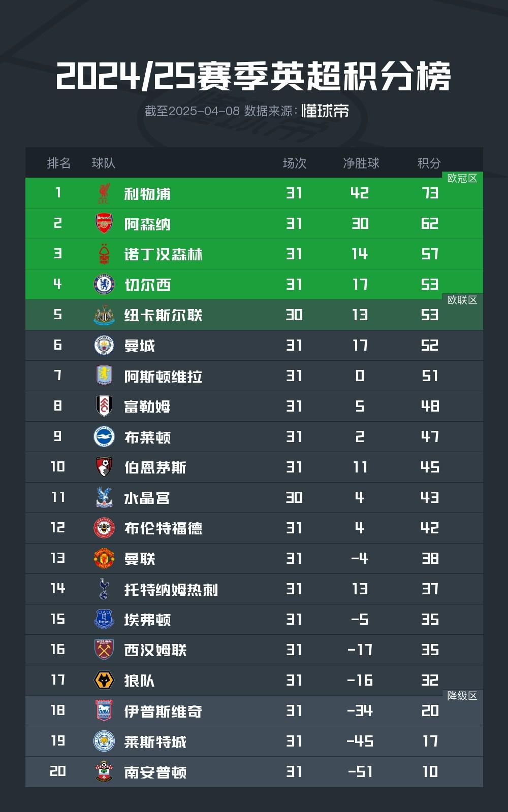Click the Newcastle United crest
The image size is (508, 812).
(x=104, y=315)
